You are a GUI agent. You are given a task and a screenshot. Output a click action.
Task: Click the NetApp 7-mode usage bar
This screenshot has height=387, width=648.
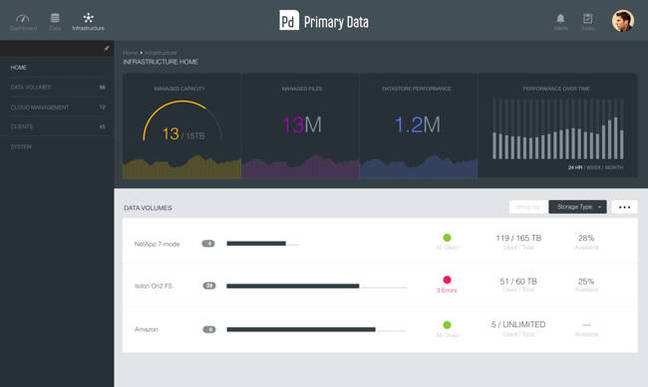click(x=263, y=244)
